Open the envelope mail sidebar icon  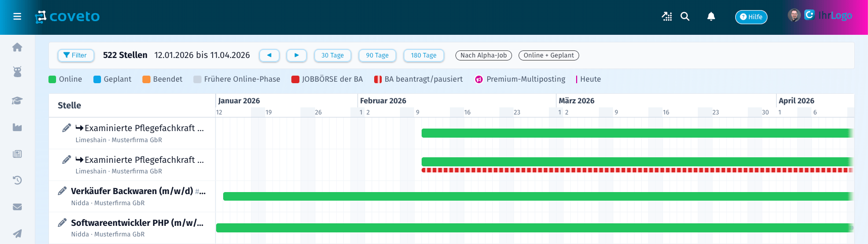(x=17, y=207)
